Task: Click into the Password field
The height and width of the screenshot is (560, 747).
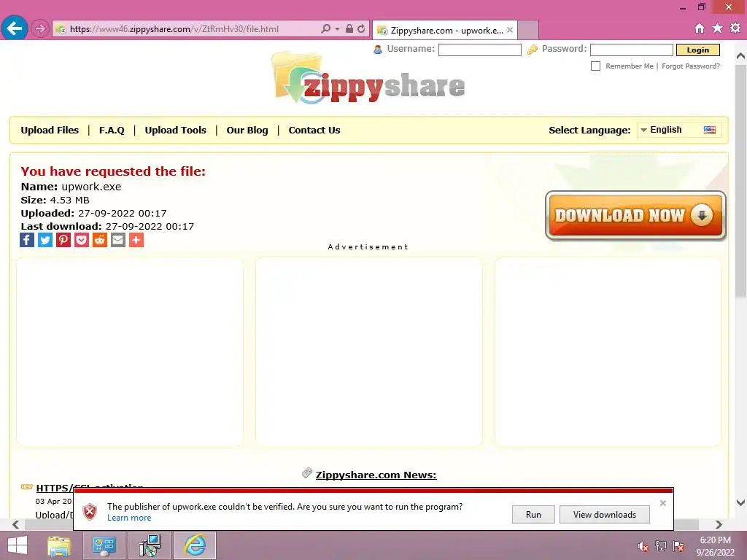Action: (x=631, y=50)
